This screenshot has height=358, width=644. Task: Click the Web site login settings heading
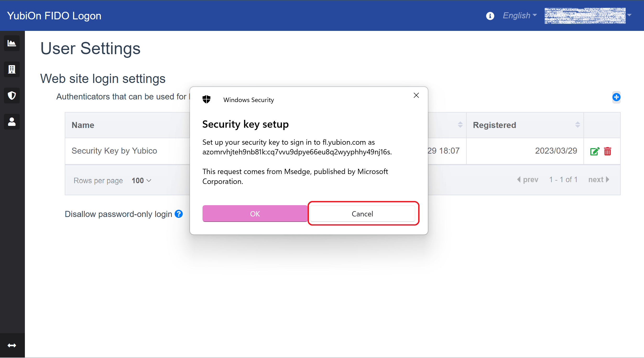(x=103, y=79)
